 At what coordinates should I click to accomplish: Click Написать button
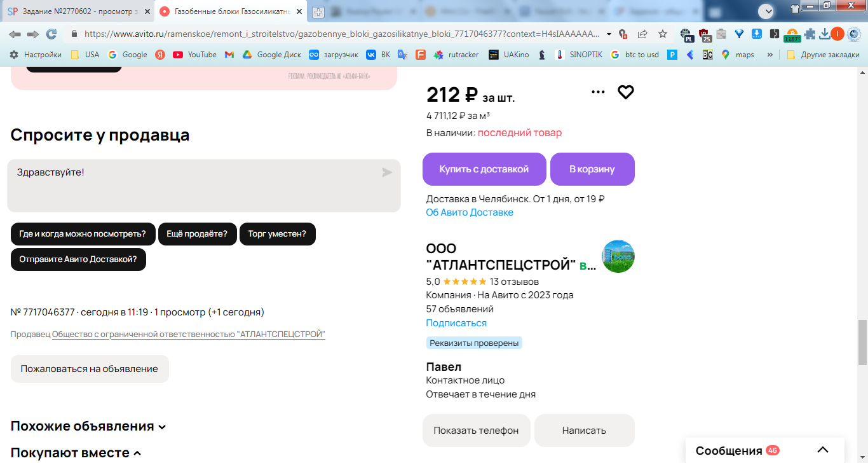585,431
